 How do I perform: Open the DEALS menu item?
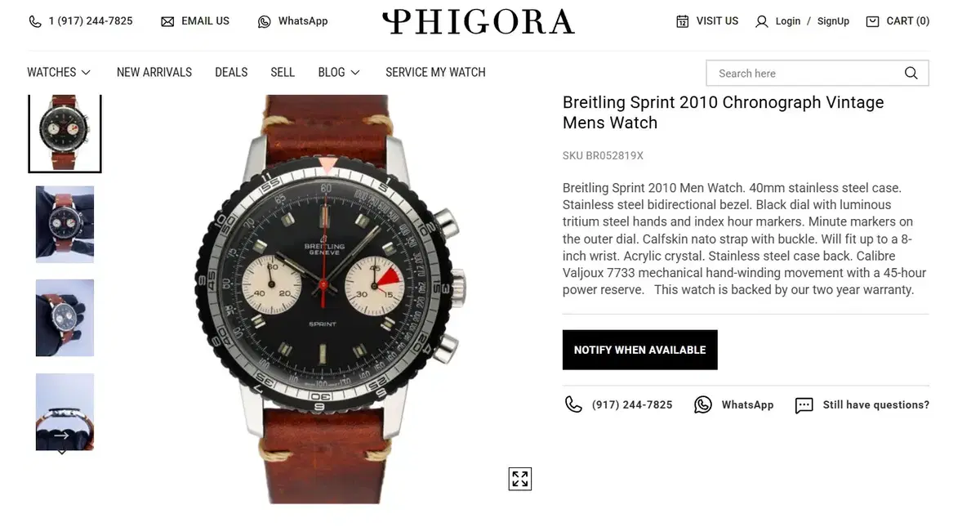pyautogui.click(x=231, y=72)
